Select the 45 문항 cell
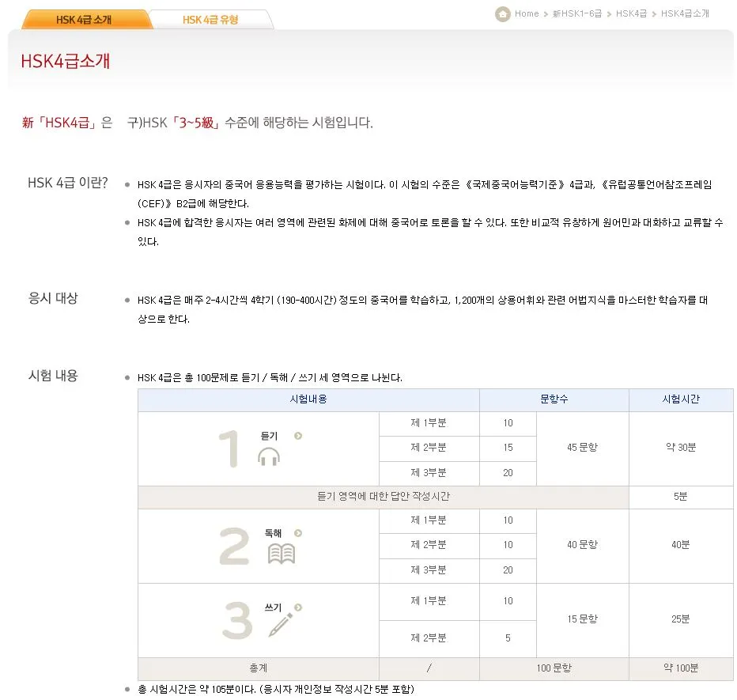 tap(582, 448)
